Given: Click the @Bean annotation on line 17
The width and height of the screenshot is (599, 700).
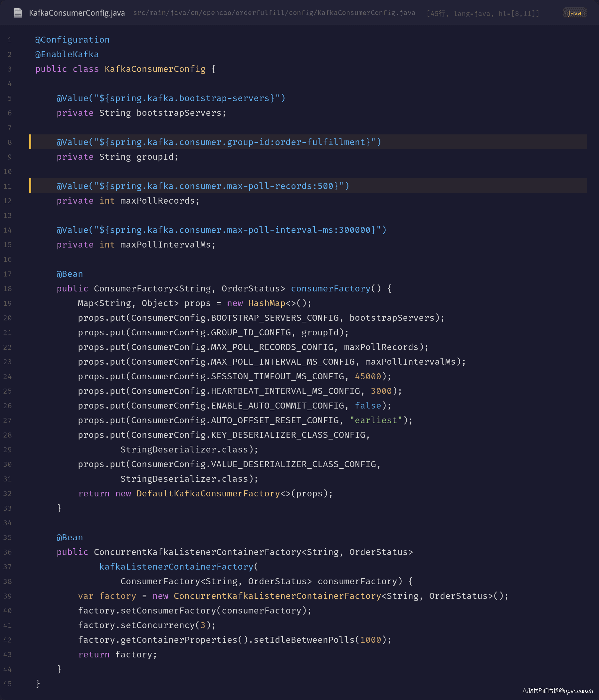Looking at the screenshot, I should click(70, 274).
